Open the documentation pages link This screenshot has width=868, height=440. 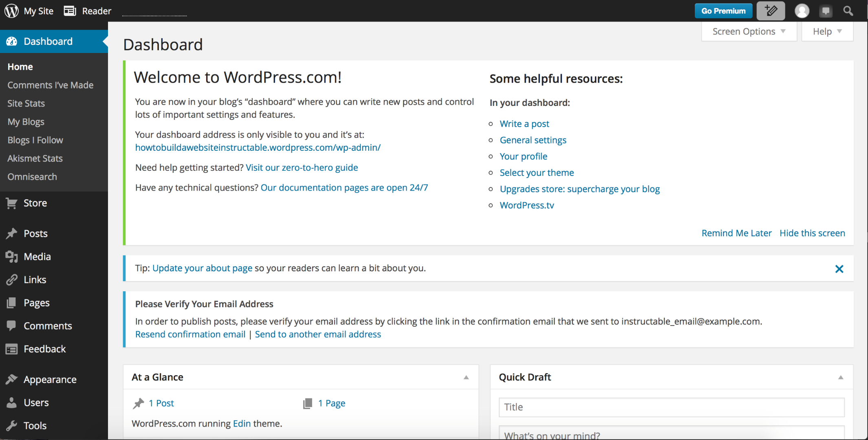(344, 187)
